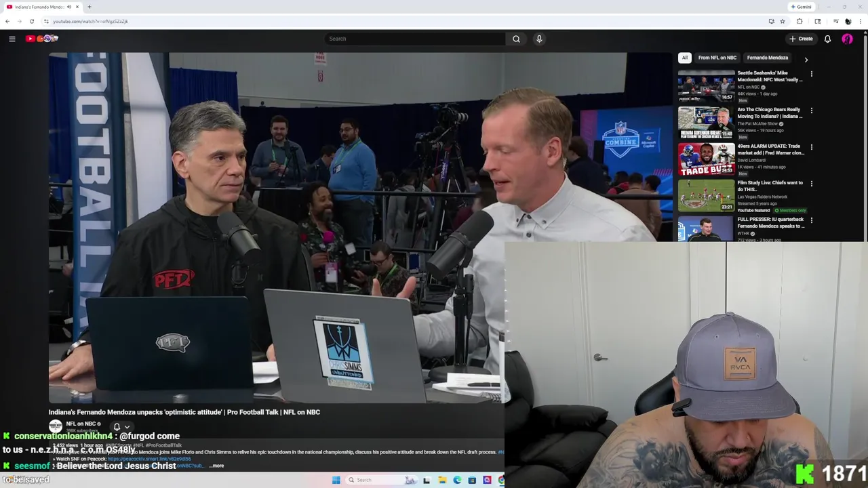The width and height of the screenshot is (868, 488).
Task: Open Seattle Seahawks Mike Macdonald video thumbnail
Action: point(706,85)
